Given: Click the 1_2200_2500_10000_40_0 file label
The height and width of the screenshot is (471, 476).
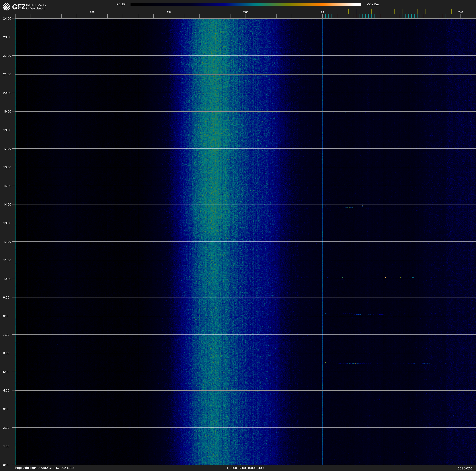Looking at the screenshot, I should [246, 468].
